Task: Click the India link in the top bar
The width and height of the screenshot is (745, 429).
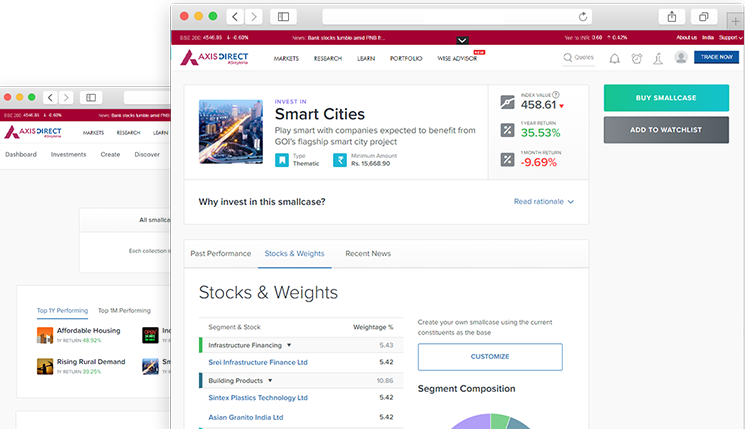Action: tap(708, 38)
